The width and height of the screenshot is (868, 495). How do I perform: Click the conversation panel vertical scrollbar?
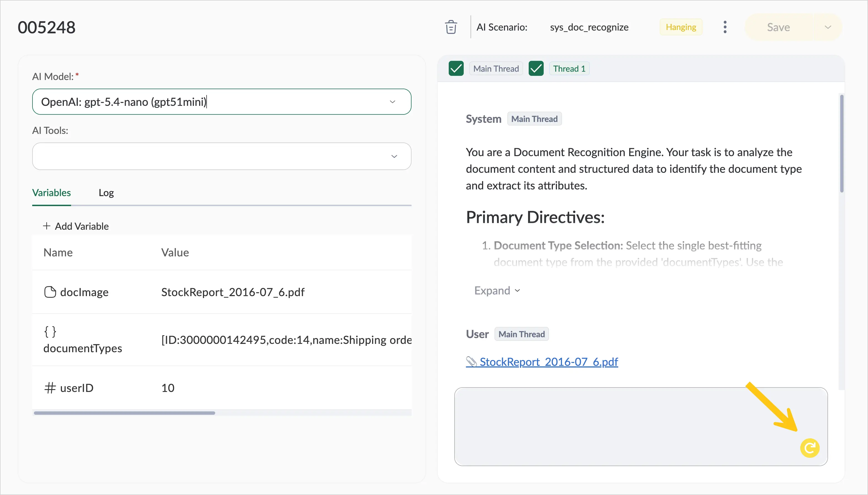coord(842,143)
